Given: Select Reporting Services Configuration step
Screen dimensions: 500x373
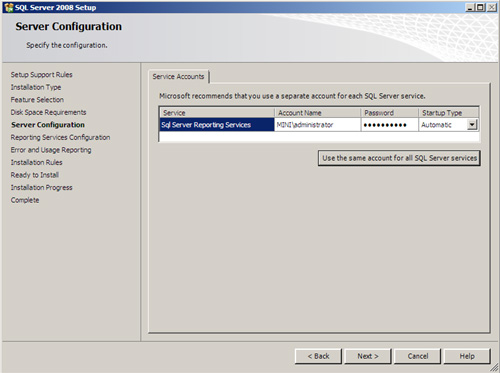Looking at the screenshot, I should pyautogui.click(x=60, y=137).
